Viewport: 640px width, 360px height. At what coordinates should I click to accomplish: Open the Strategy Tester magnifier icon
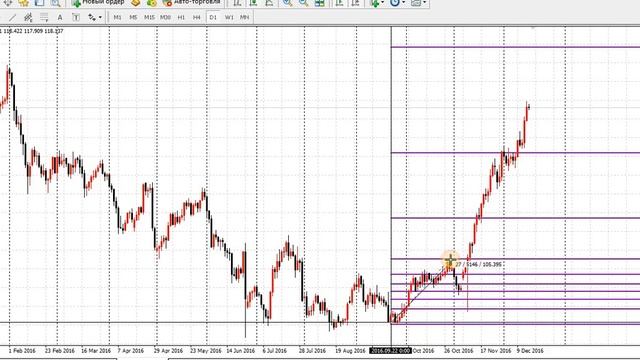[x=55, y=3]
